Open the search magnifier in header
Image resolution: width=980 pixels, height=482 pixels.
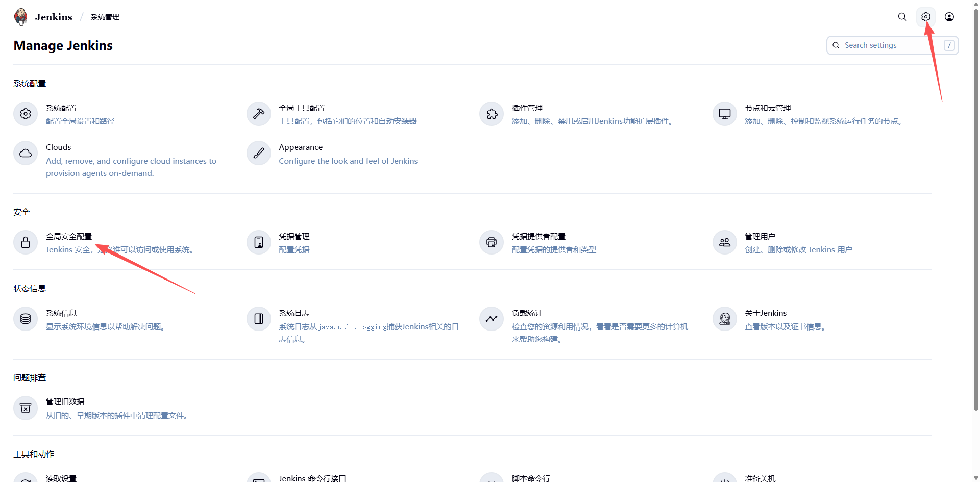[x=902, y=17]
